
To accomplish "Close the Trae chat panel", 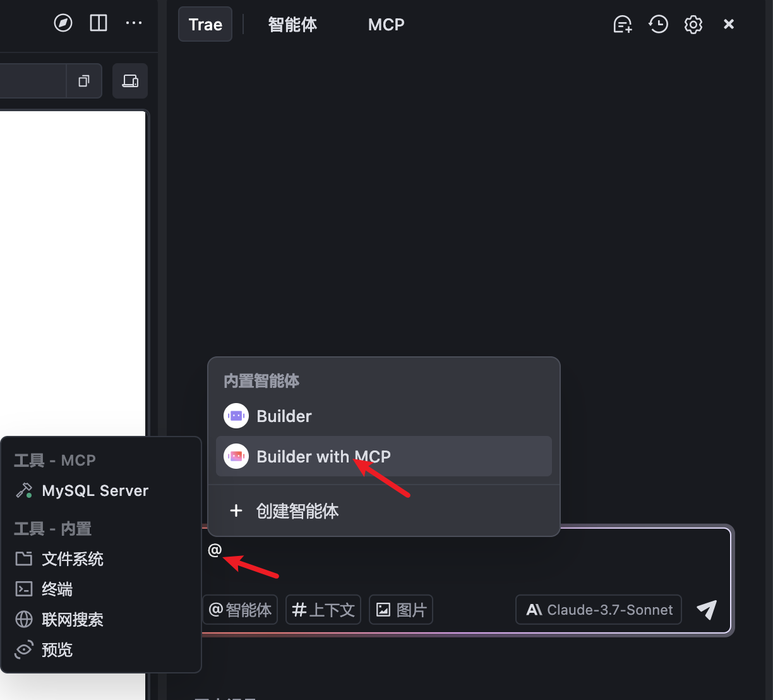I will click(x=729, y=24).
